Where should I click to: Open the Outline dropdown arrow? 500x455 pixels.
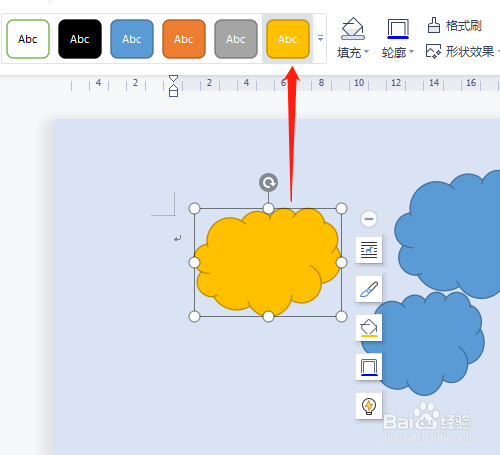pos(411,52)
